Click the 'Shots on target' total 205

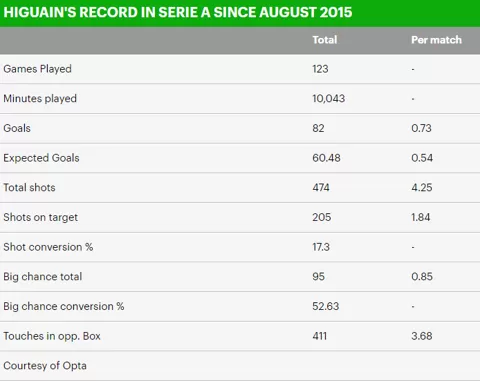click(322, 217)
